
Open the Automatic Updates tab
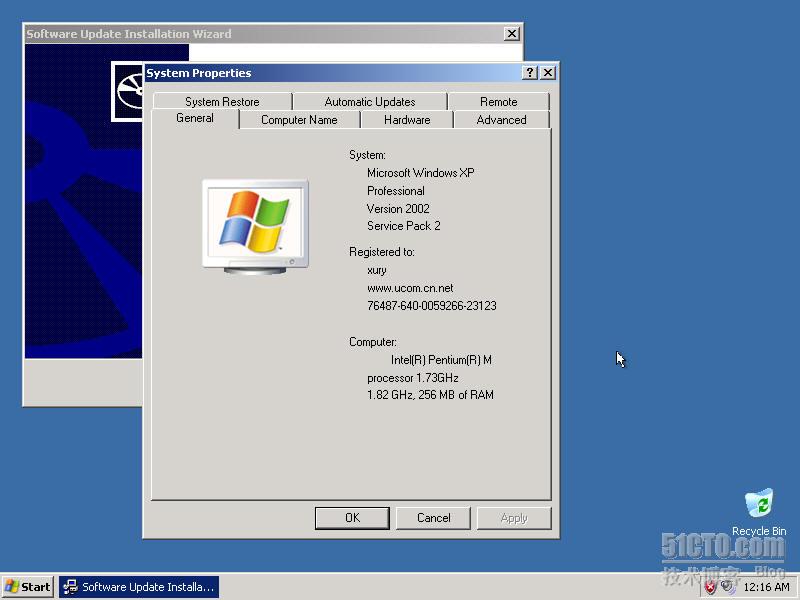click(x=370, y=102)
